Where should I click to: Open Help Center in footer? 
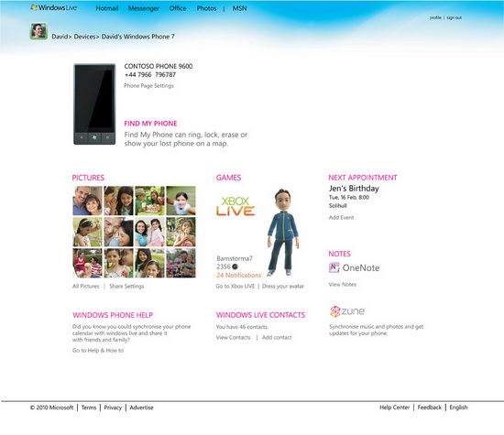(x=394, y=408)
